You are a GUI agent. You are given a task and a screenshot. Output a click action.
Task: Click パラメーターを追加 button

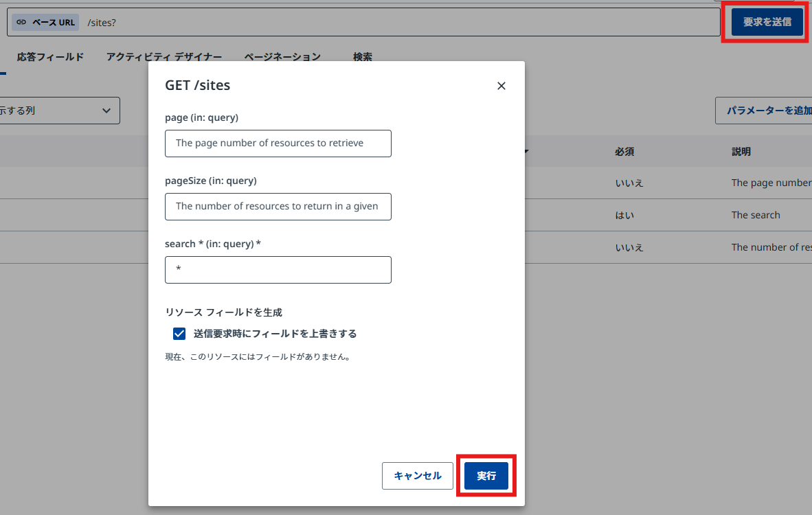tap(764, 111)
